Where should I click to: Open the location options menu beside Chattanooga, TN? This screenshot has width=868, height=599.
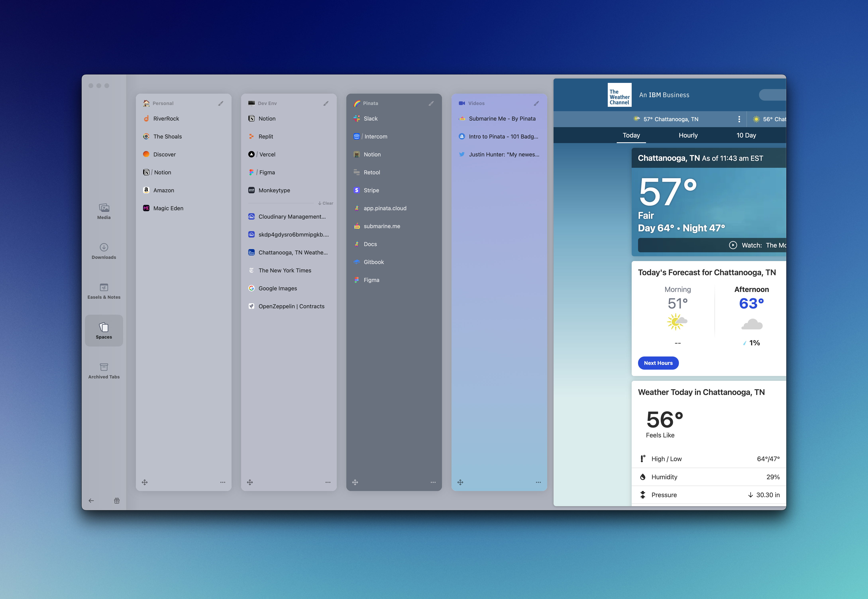739,119
